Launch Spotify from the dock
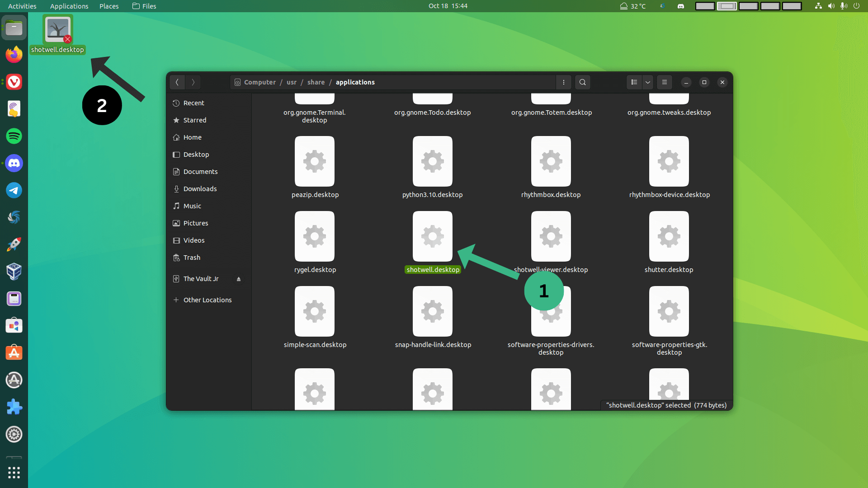868x488 pixels. tap(14, 136)
